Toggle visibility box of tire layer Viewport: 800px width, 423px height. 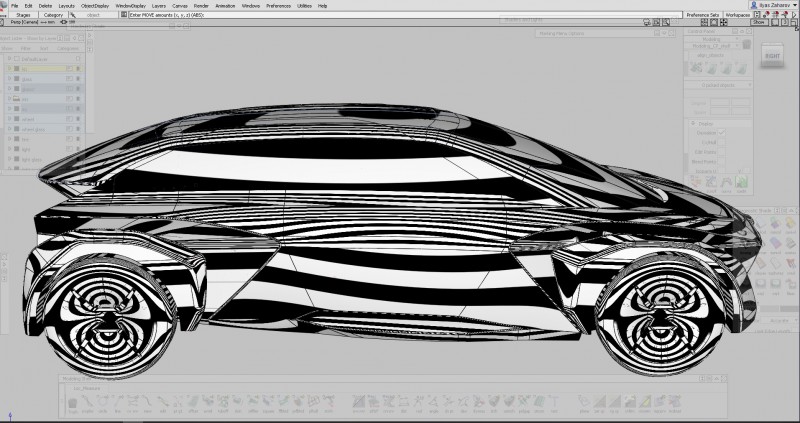[x=69, y=139]
